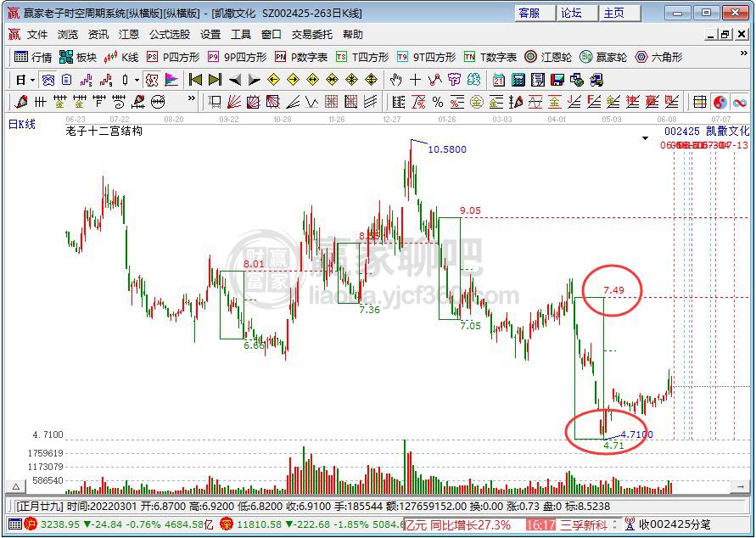Expand the drawing toolbar overflow chevron

192,98
